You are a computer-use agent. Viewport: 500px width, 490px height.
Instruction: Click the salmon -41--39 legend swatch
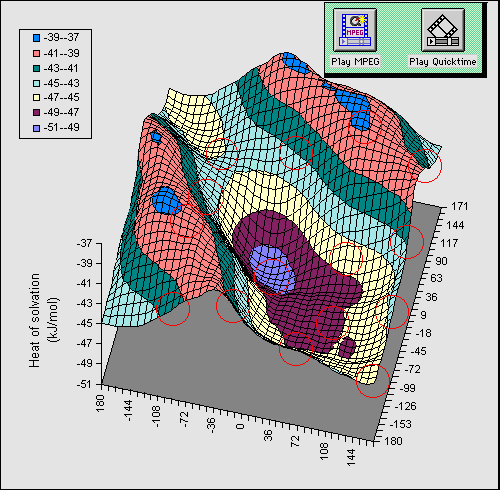[36, 53]
